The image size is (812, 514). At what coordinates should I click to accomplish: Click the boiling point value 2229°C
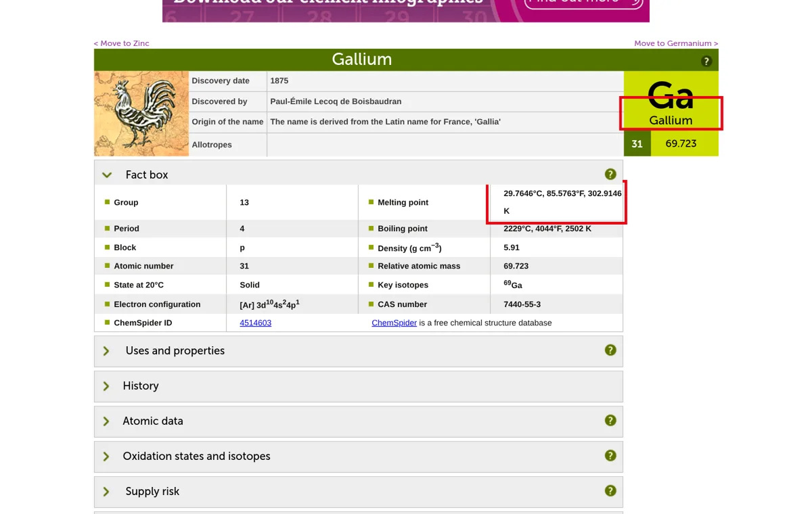[547, 229]
